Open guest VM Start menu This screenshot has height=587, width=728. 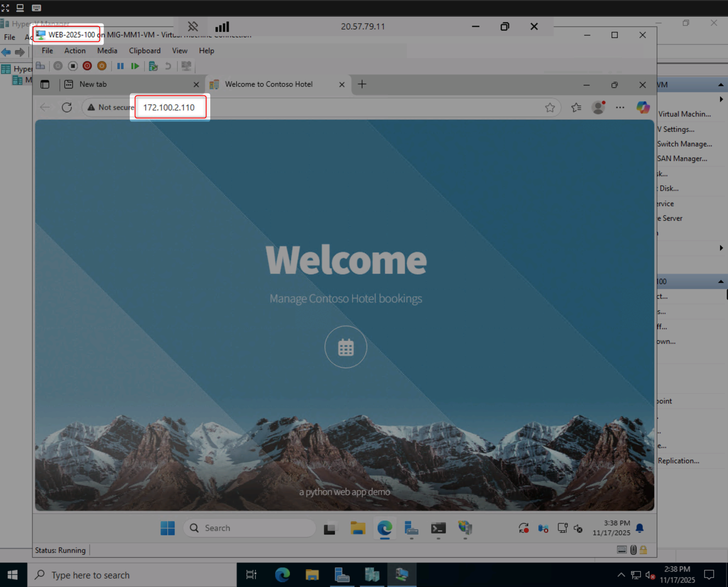point(168,528)
